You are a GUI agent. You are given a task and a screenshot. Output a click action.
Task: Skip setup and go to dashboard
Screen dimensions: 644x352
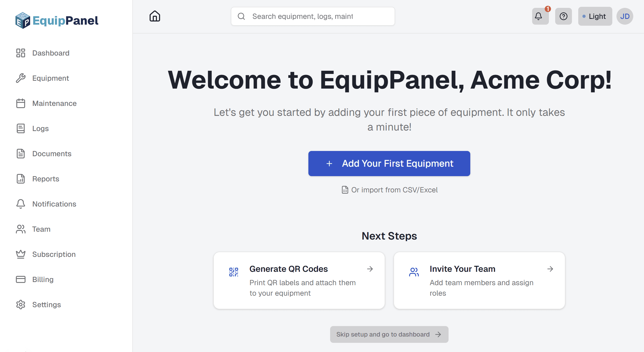pyautogui.click(x=389, y=334)
